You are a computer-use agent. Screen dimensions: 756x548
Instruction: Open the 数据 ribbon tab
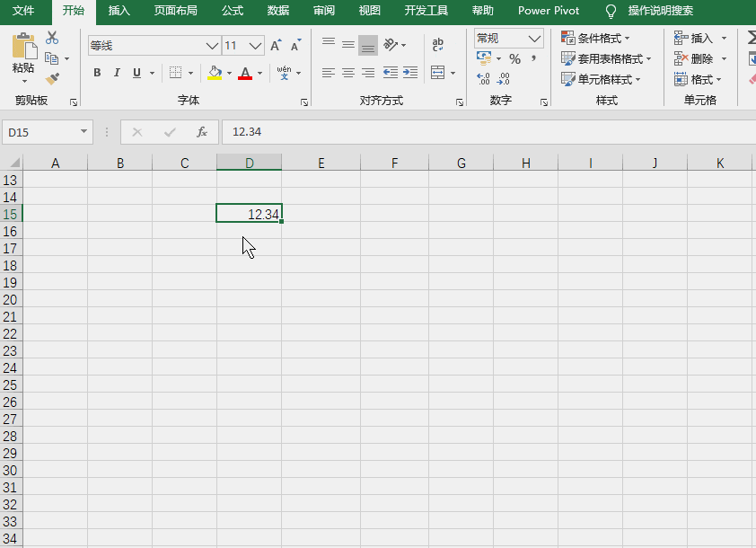278,11
